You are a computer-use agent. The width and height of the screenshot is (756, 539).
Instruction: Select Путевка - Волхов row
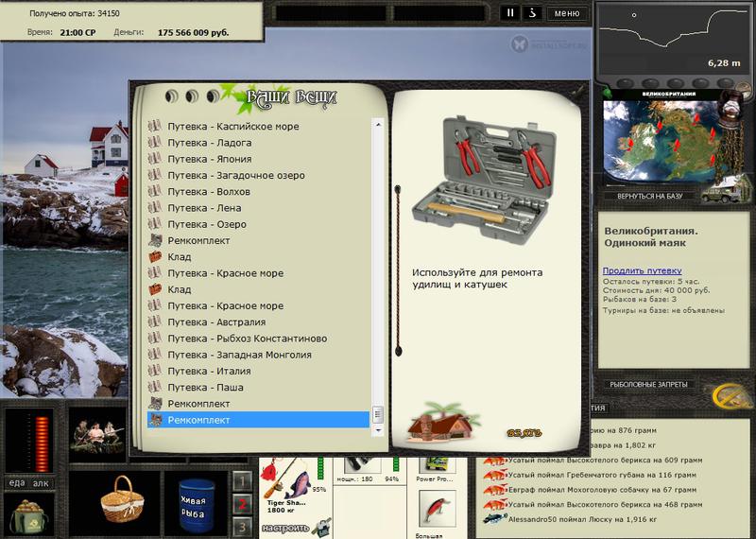tap(258, 192)
